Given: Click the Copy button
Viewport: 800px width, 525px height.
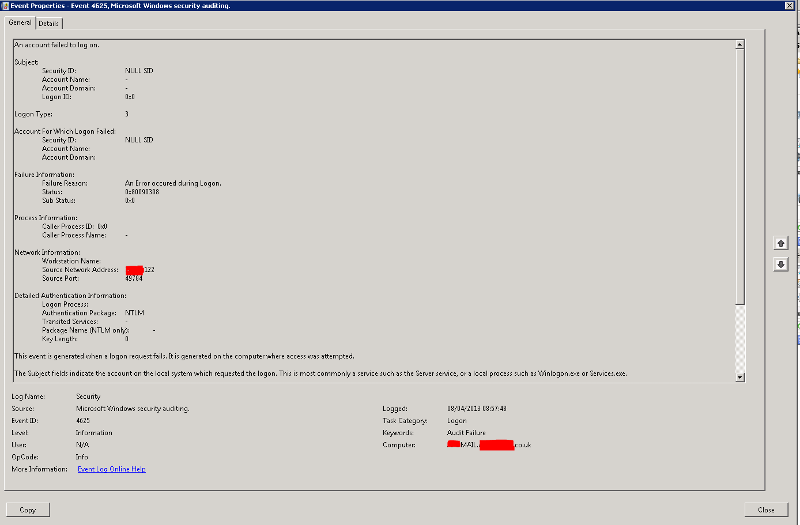Looking at the screenshot, I should coord(28,510).
